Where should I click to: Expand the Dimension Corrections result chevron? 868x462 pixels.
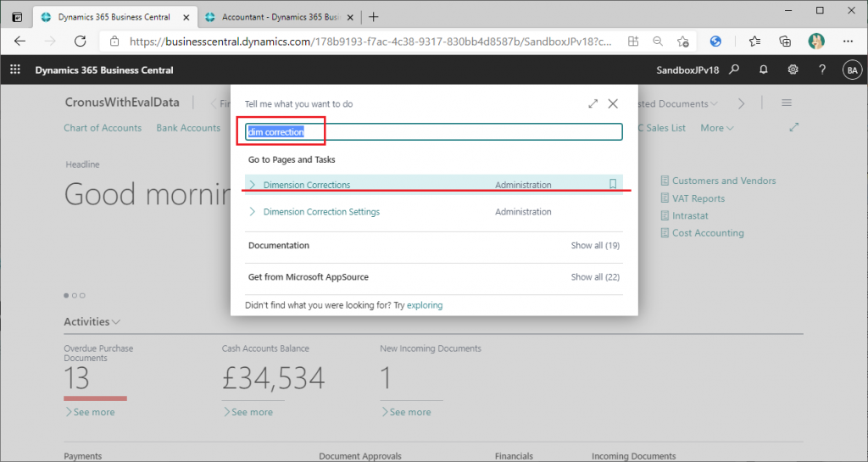[253, 185]
